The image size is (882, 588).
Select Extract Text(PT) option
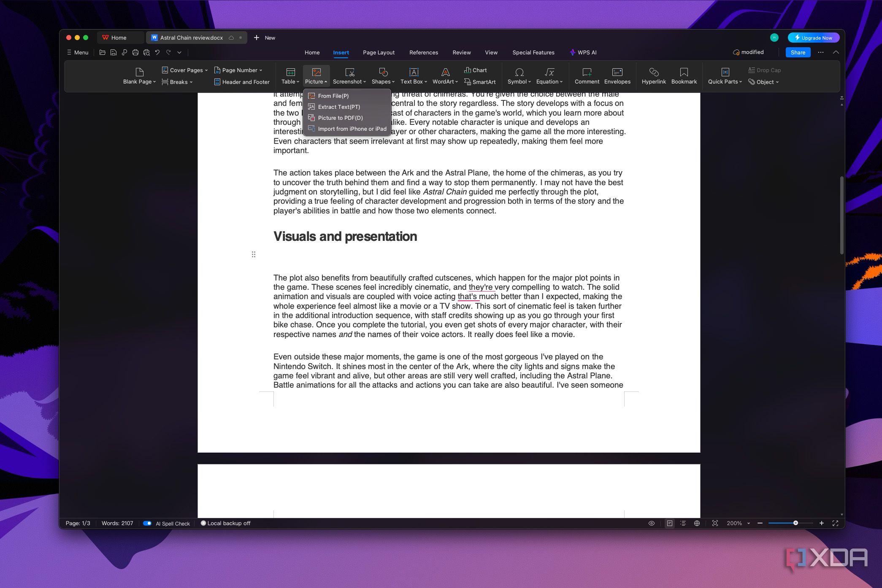347,107
